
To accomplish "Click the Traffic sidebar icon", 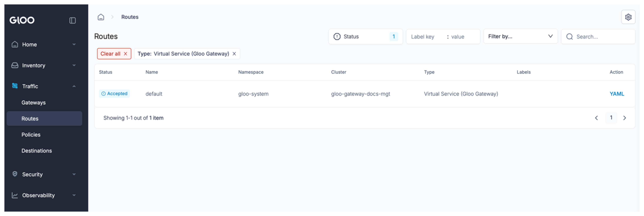I will tap(15, 86).
